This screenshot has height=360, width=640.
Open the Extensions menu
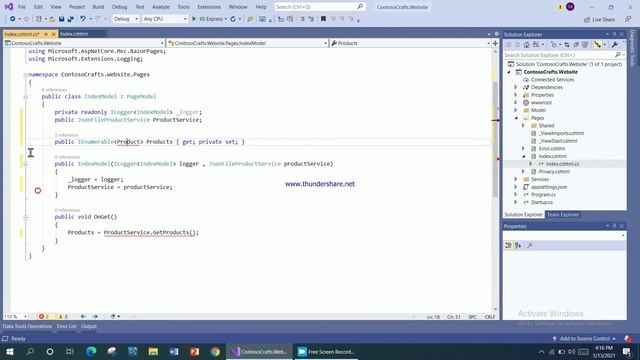tap(209, 7)
